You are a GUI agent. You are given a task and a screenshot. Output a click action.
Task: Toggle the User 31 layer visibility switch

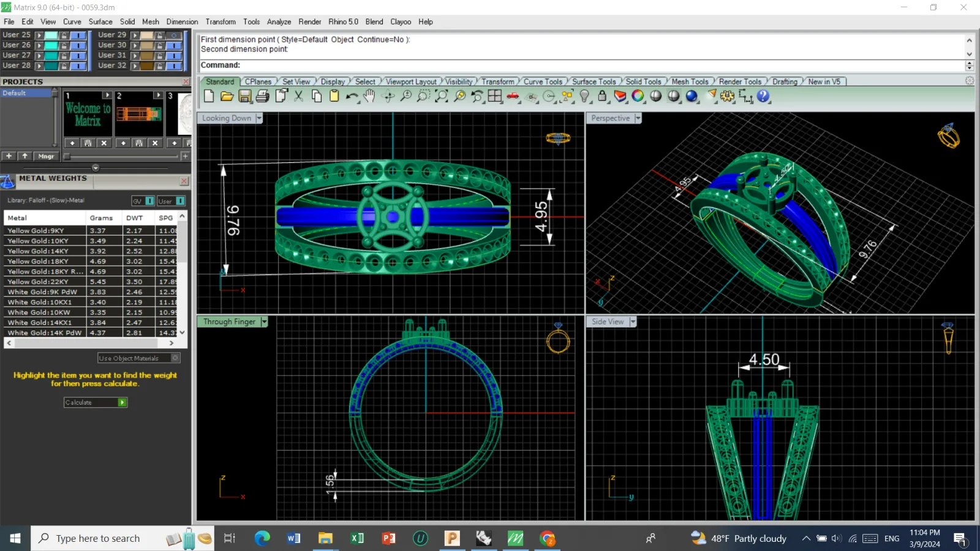175,56
